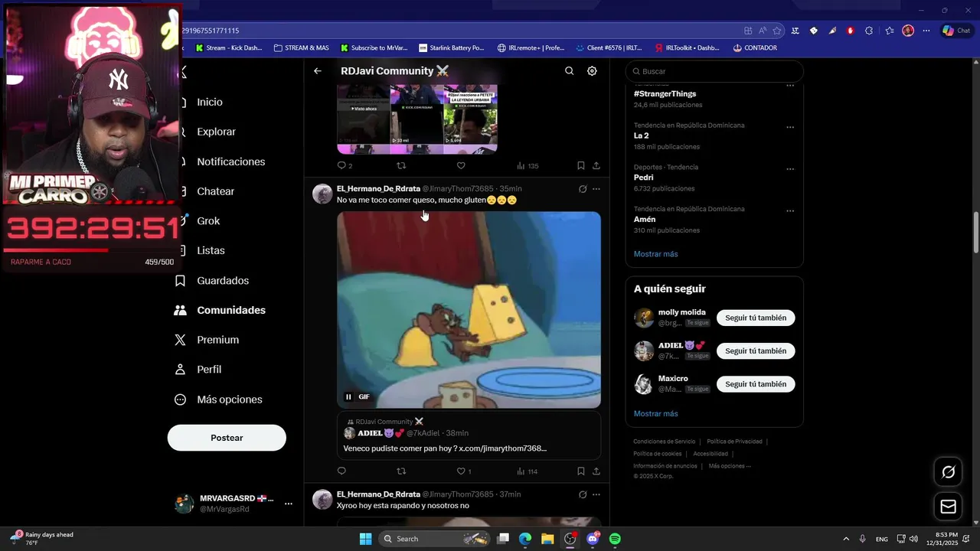Bookmark the top post with 135 views

pyautogui.click(x=581, y=165)
